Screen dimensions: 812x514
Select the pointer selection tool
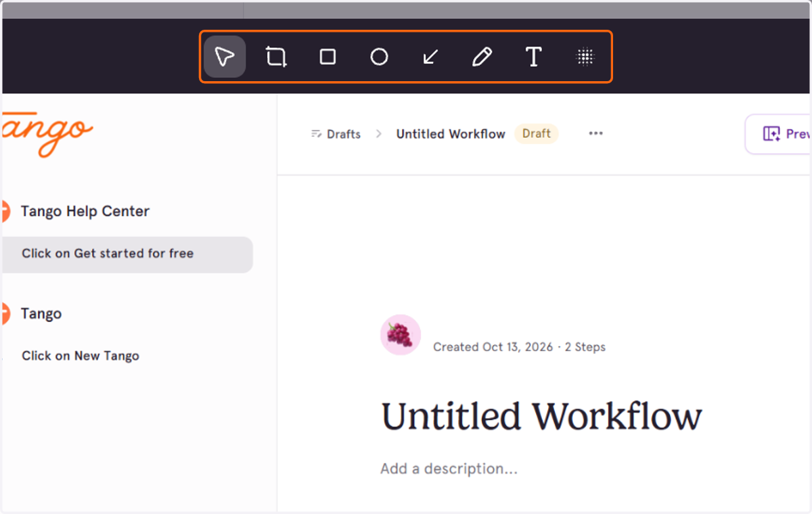click(225, 57)
